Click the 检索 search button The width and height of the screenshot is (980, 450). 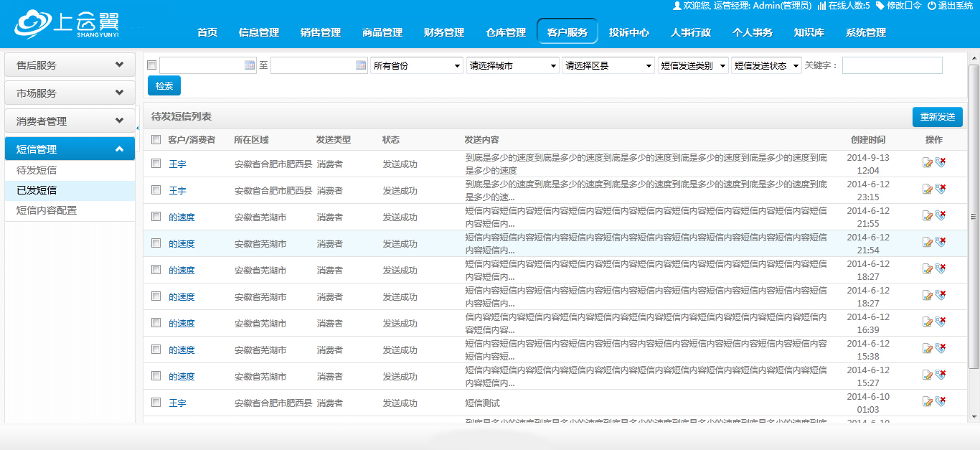164,85
